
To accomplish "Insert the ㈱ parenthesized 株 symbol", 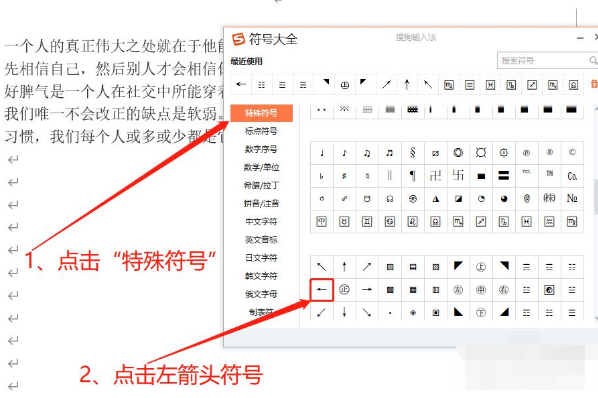I will (x=549, y=198).
